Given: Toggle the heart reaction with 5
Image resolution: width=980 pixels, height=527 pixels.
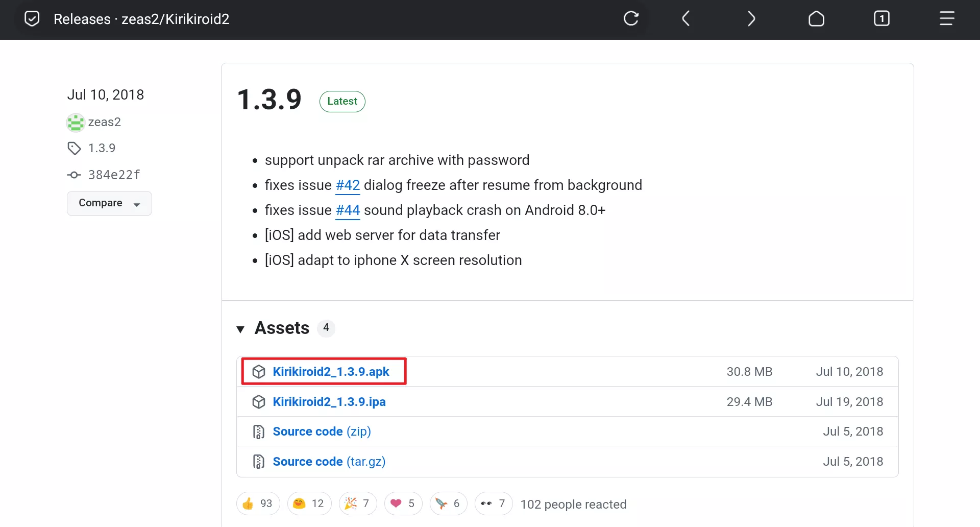Looking at the screenshot, I should click(x=403, y=504).
